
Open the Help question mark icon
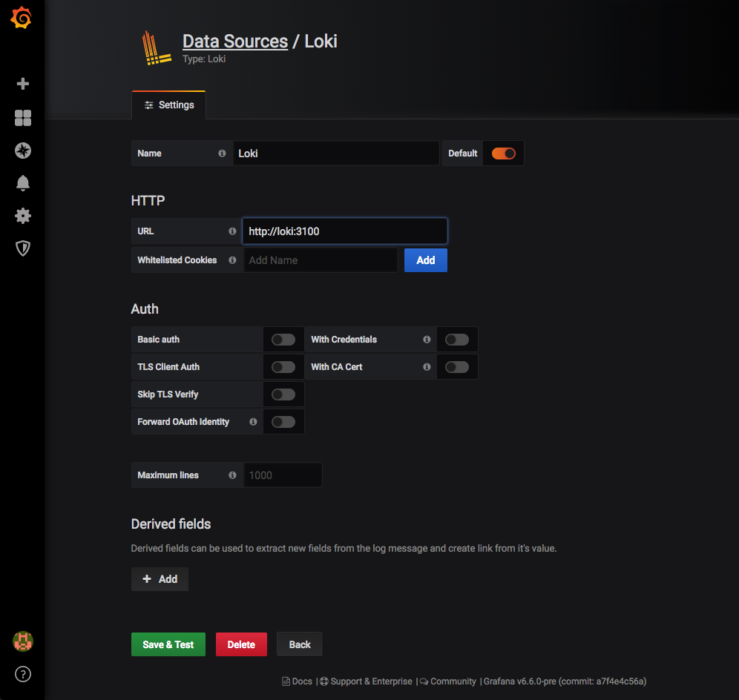click(22, 674)
